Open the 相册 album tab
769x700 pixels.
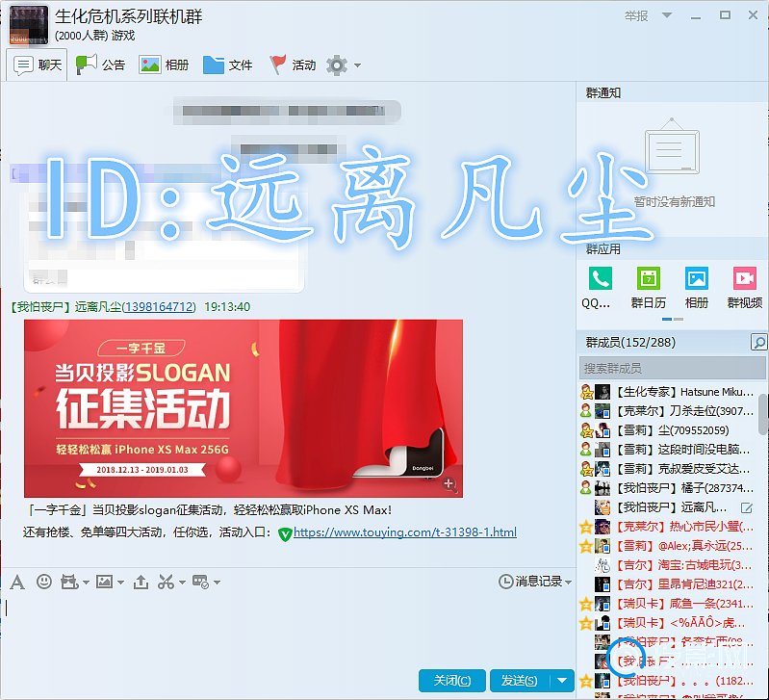(x=164, y=65)
